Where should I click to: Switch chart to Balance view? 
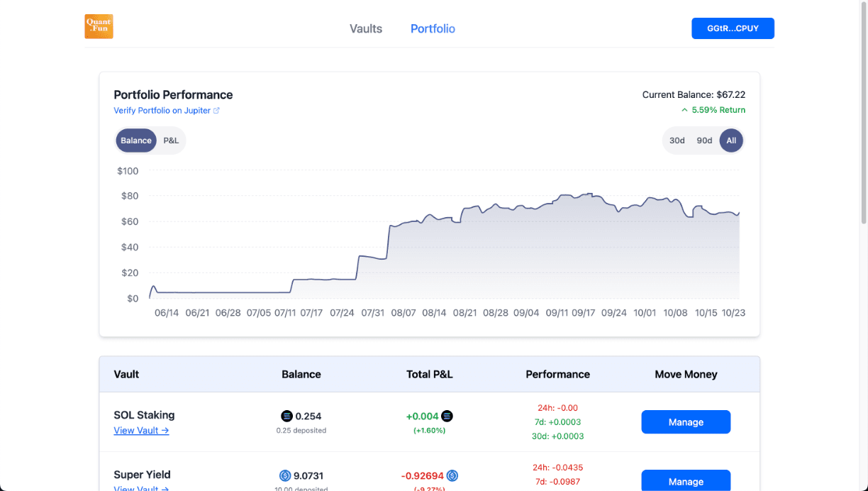135,140
